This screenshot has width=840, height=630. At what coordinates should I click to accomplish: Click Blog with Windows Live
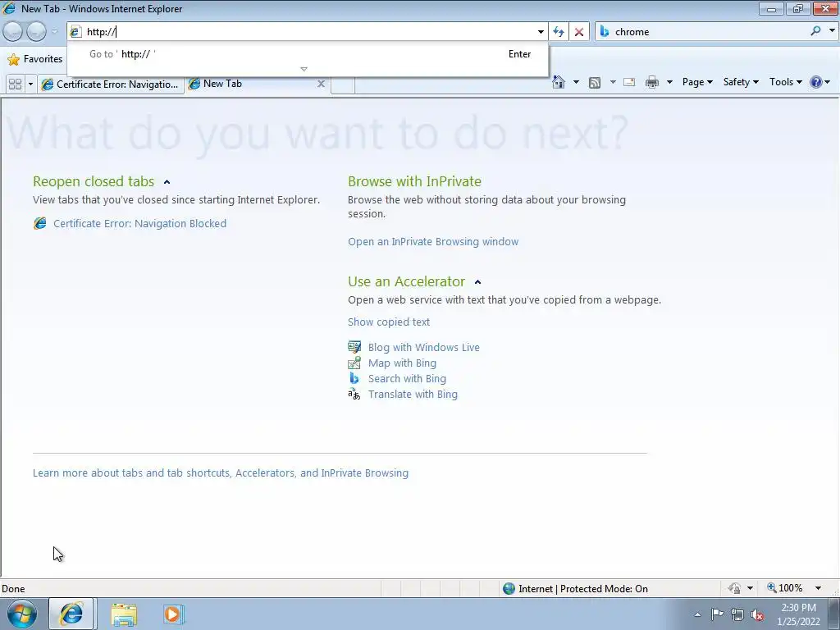click(x=424, y=347)
